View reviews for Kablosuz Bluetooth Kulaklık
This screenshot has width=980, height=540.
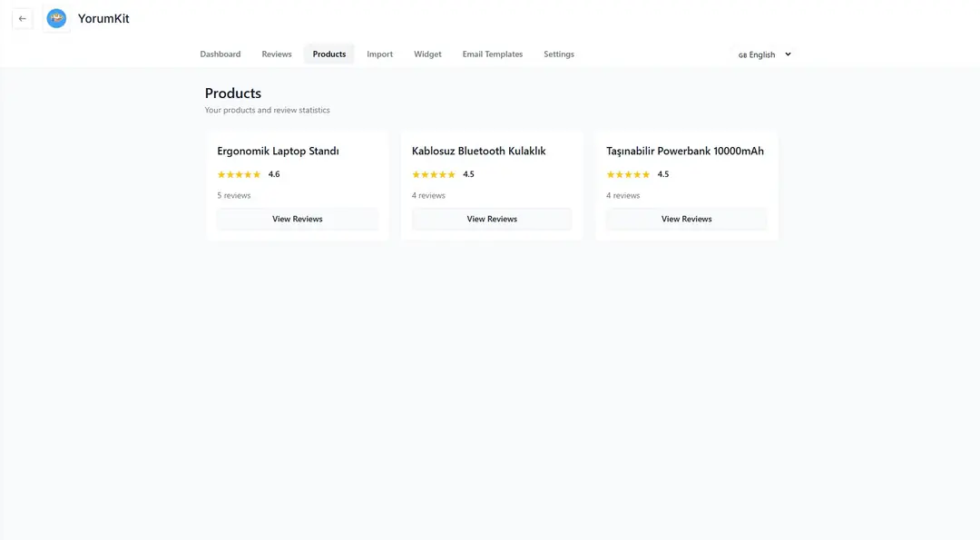click(x=492, y=219)
